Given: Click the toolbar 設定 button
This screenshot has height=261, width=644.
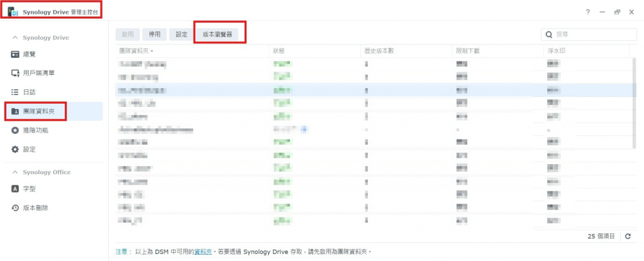Looking at the screenshot, I should [182, 35].
